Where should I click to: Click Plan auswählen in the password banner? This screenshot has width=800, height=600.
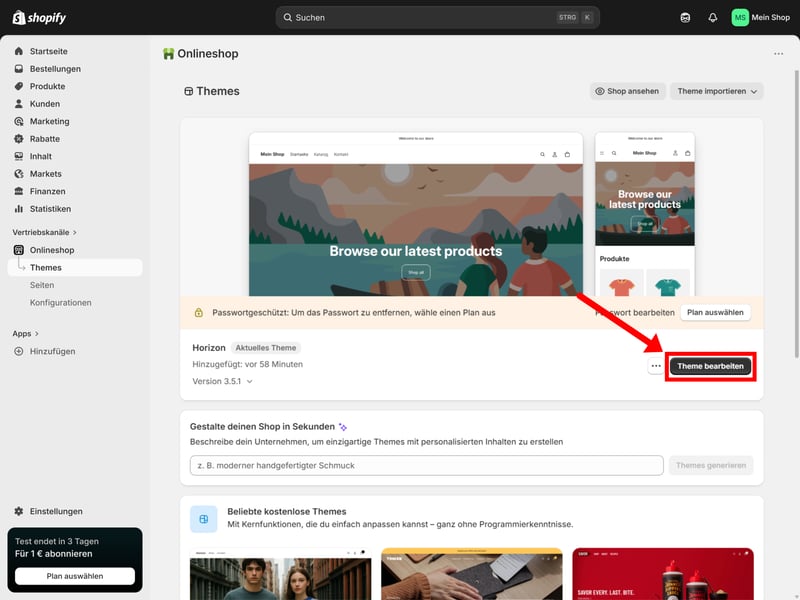pos(717,313)
